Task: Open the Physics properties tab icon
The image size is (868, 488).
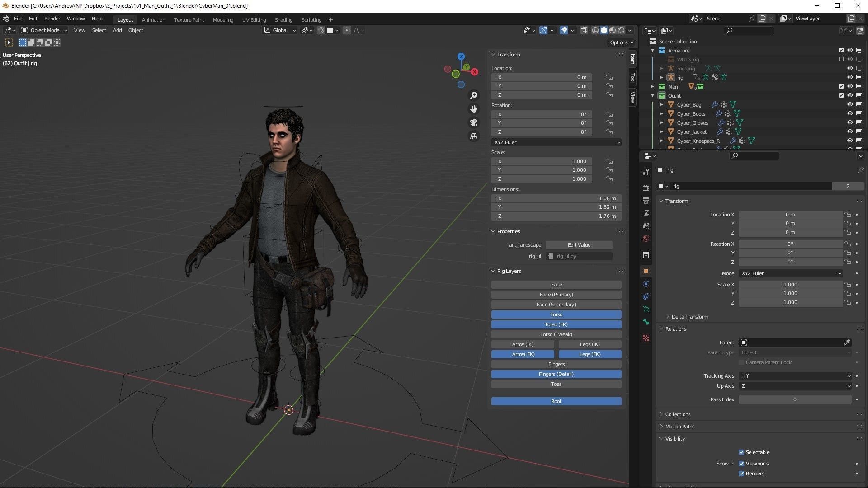Action: click(646, 284)
